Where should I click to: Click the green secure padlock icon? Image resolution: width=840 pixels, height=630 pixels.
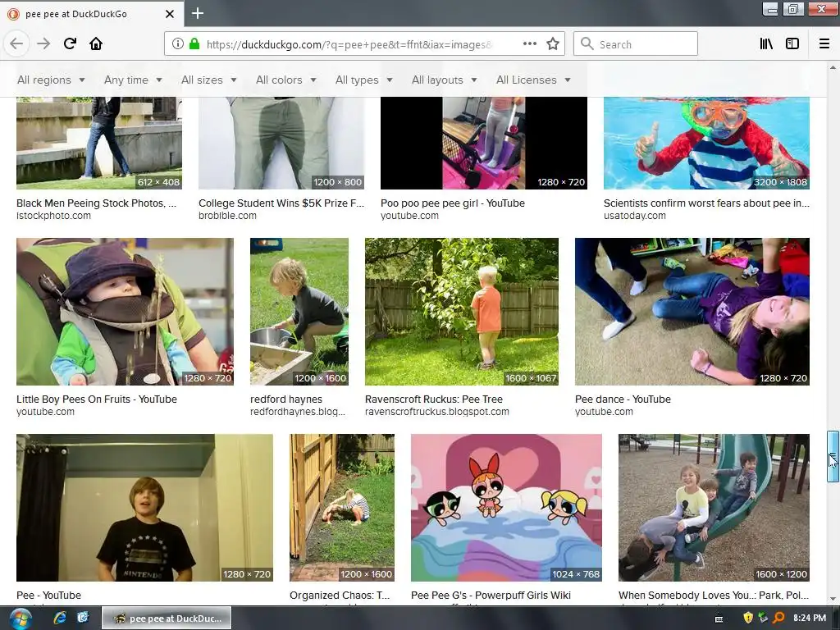coord(194,44)
